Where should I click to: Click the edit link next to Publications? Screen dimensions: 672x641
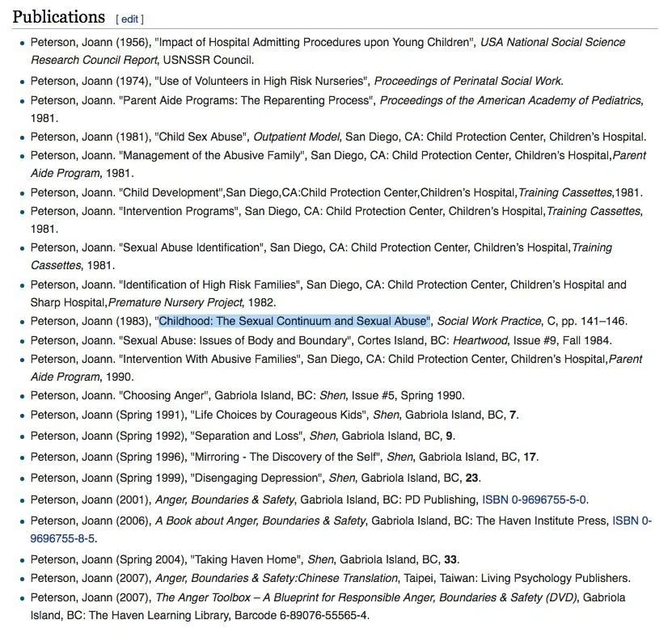tap(129, 19)
